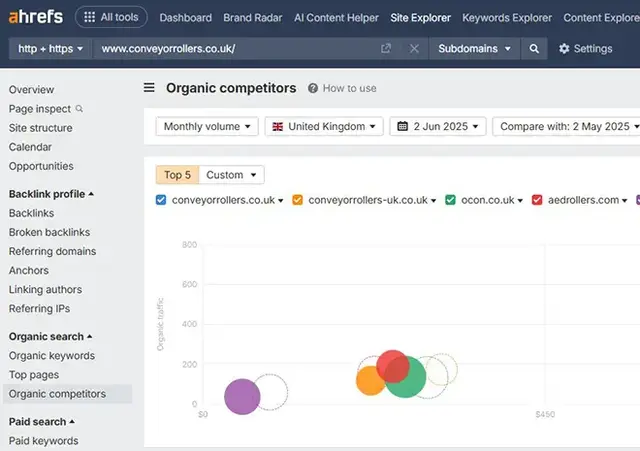
Task: Open Monthly volume dropdown
Action: [207, 127]
